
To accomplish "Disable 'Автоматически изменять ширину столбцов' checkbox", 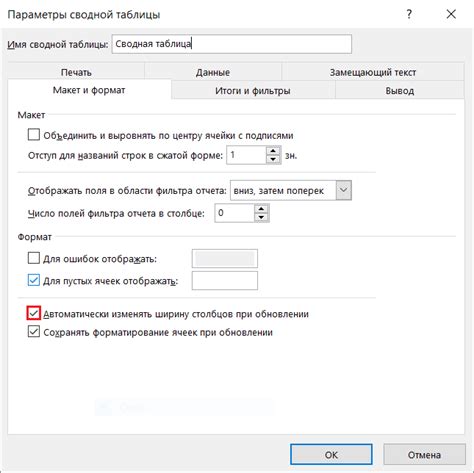I will point(34,313).
